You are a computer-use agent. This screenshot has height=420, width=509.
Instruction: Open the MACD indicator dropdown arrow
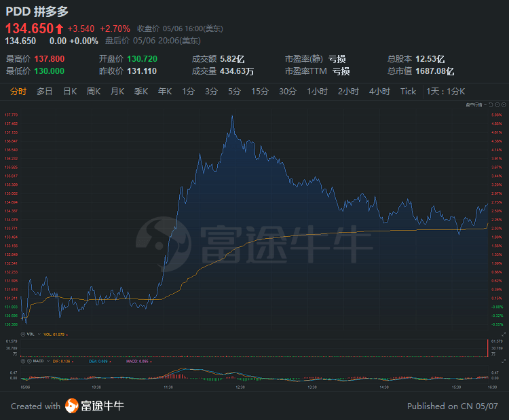(x=48, y=361)
